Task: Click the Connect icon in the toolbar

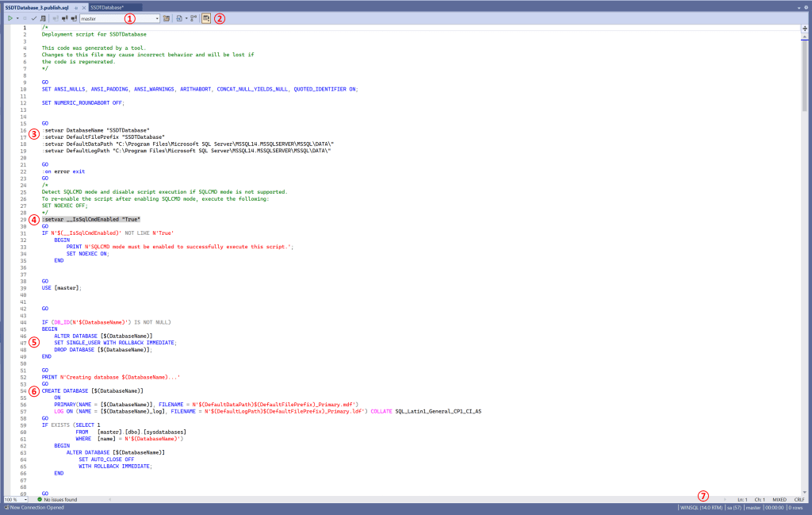Action: [56, 17]
